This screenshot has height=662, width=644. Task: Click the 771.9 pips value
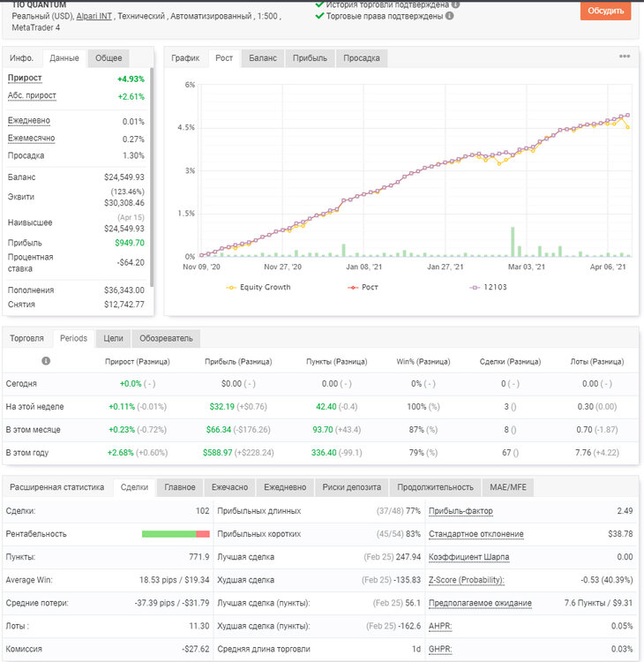tap(199, 557)
